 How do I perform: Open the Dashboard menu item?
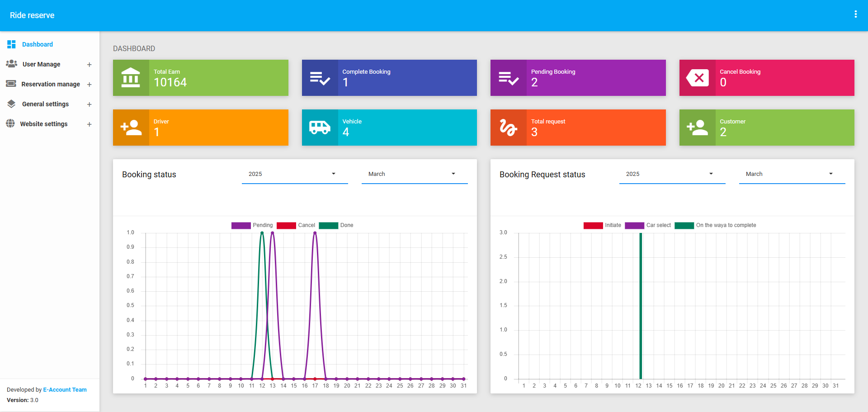click(x=38, y=44)
